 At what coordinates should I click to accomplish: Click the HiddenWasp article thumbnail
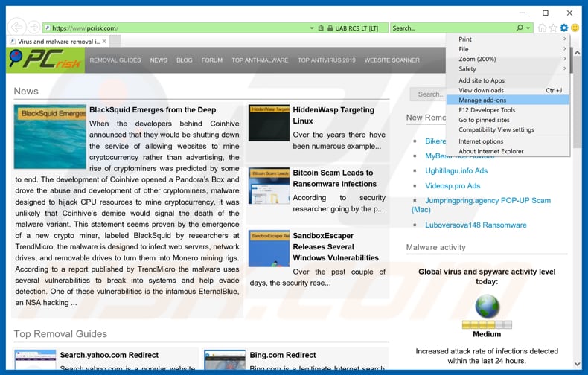pos(269,123)
